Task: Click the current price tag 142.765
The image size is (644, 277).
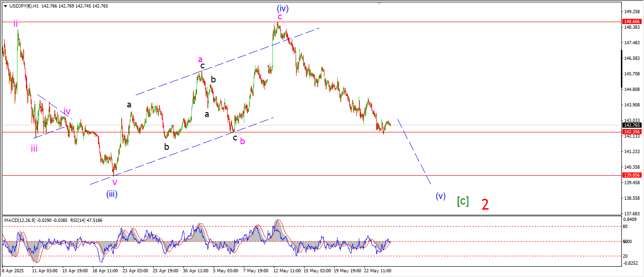Action: click(x=632, y=125)
